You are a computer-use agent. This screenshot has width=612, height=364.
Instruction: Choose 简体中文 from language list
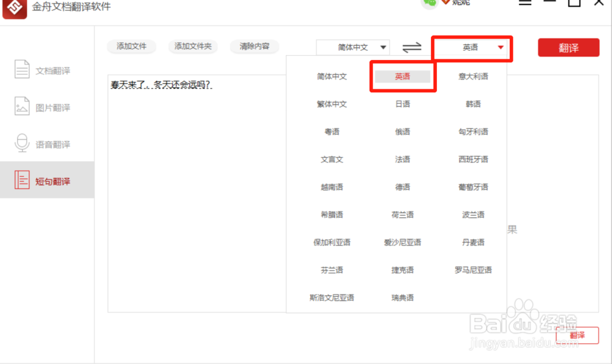click(x=332, y=76)
